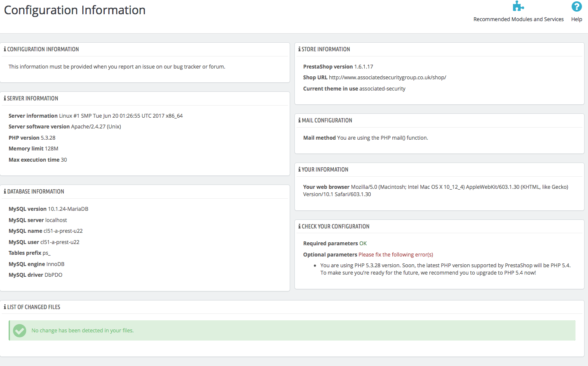The height and width of the screenshot is (366, 588).
Task: Click info icon beside List of Changed Files heading
Action: (x=5, y=307)
